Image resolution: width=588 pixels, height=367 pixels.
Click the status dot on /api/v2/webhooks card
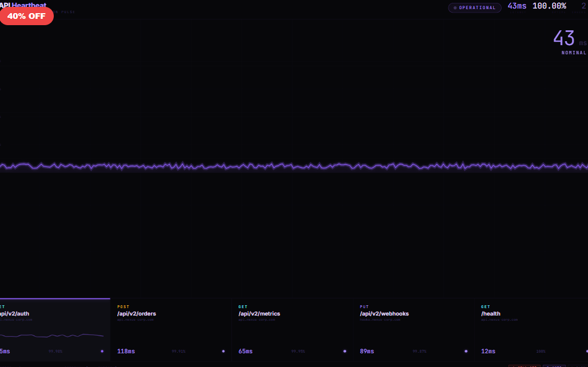click(x=466, y=351)
